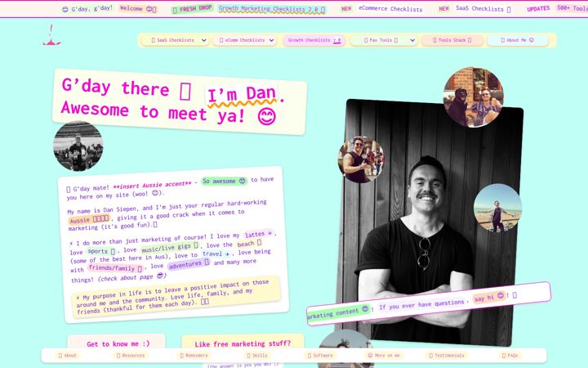Click the "I'm Dan" highlighted heading text
This screenshot has width=588, height=368.
click(x=242, y=94)
